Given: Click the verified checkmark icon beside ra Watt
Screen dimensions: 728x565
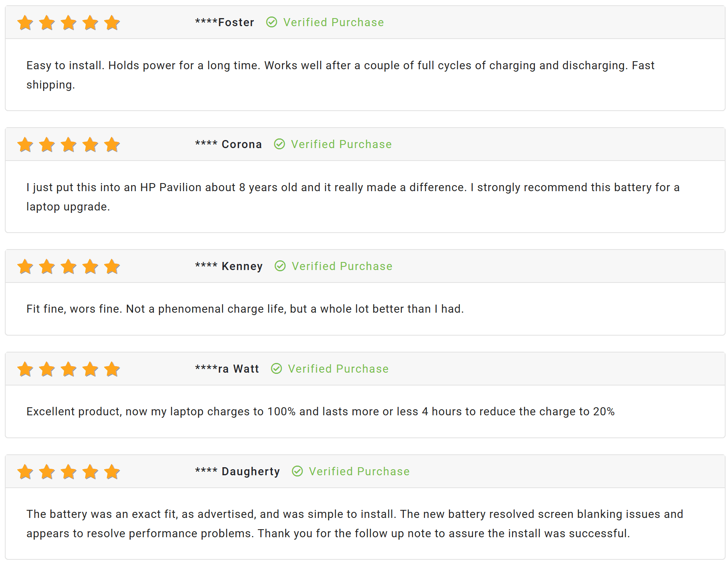Looking at the screenshot, I should pyautogui.click(x=276, y=369).
